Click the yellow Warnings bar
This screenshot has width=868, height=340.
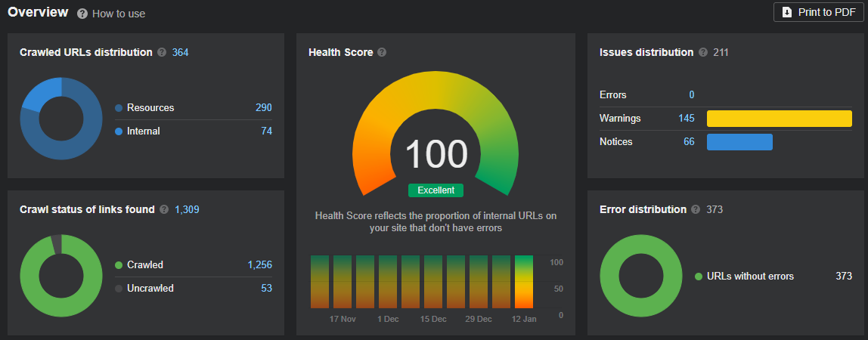(779, 119)
